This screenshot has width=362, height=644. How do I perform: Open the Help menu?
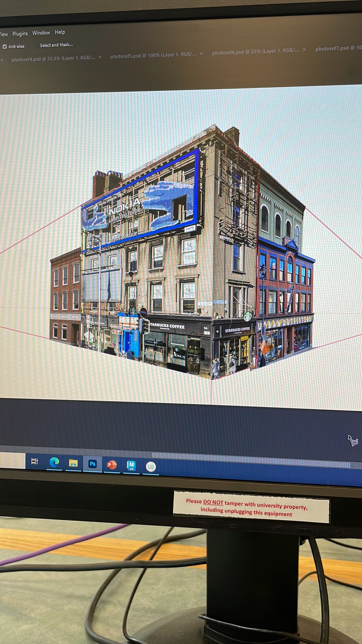[x=60, y=32]
